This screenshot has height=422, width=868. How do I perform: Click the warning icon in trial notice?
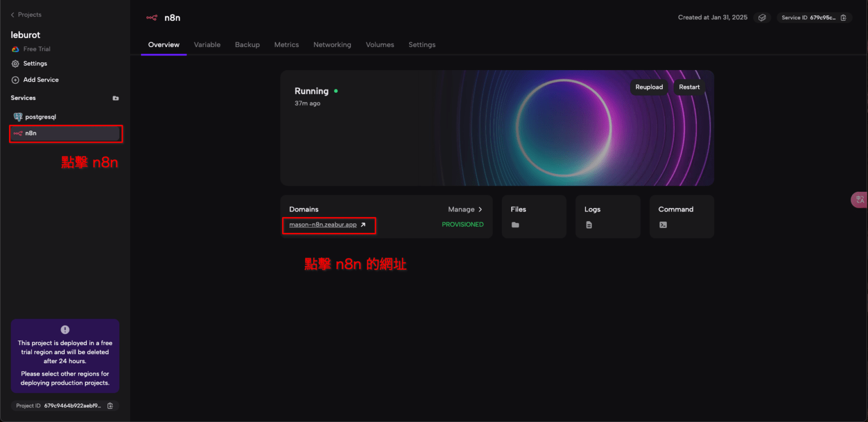(65, 330)
